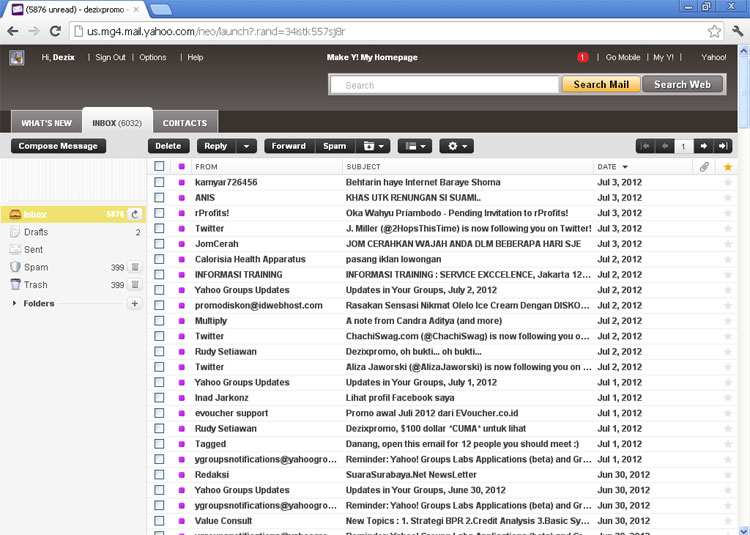Check the rProfits! message checkbox

159,213
